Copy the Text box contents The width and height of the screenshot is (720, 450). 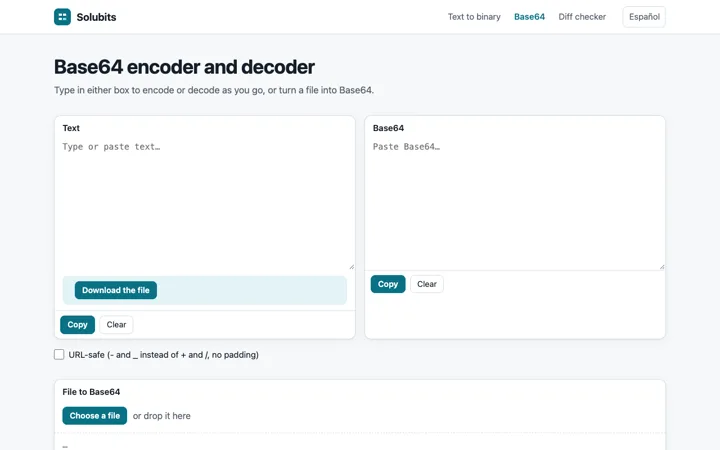point(77,325)
